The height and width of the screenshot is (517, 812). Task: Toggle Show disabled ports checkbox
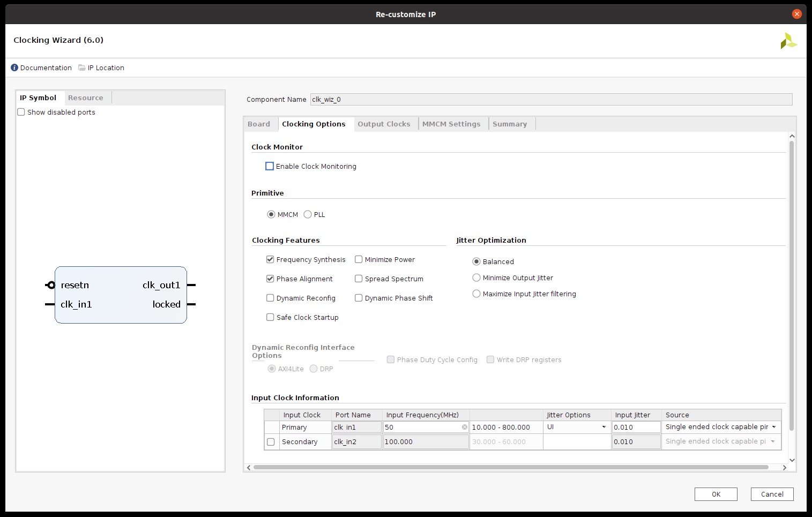21,112
